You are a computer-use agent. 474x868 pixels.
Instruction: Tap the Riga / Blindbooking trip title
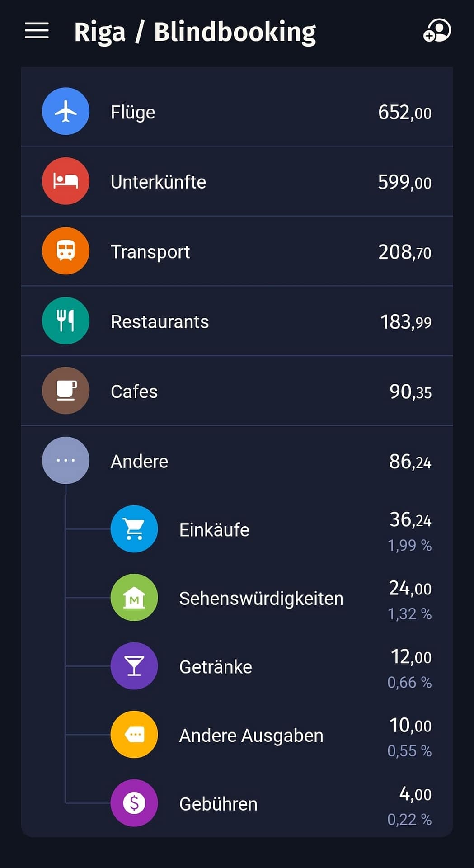coord(195,32)
